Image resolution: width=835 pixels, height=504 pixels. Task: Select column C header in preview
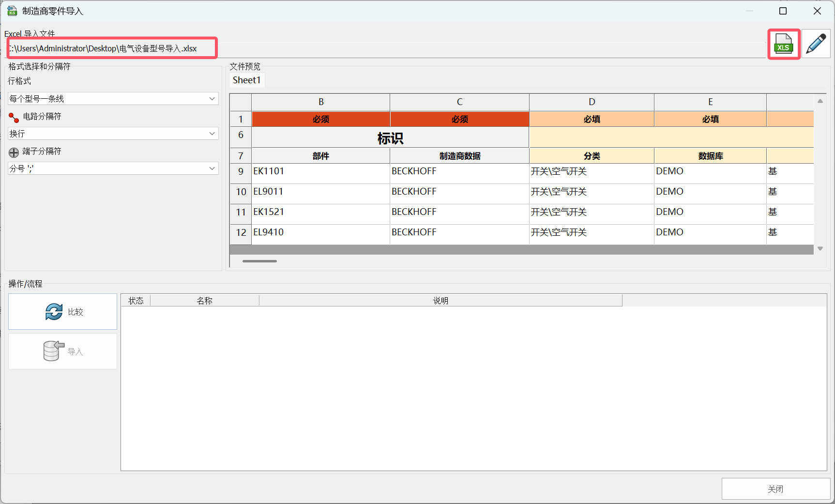pos(459,102)
